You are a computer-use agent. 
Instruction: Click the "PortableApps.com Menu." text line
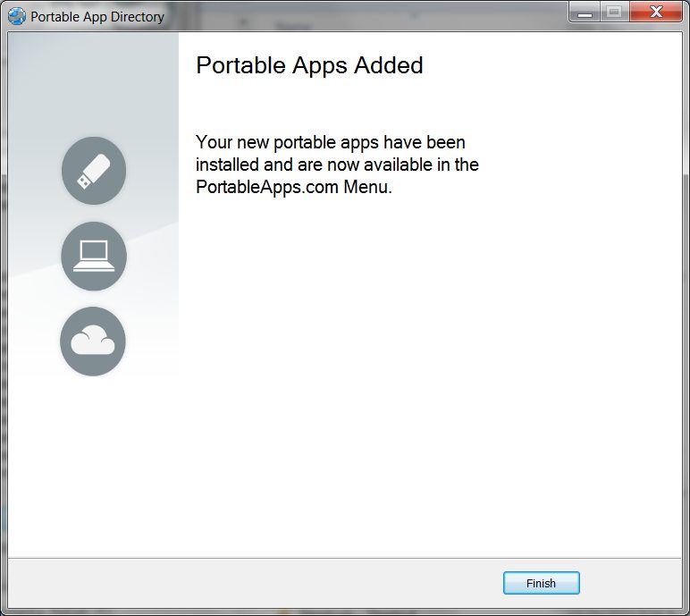pos(293,187)
